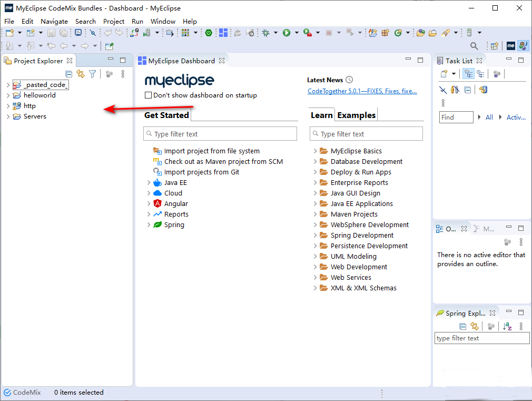Click the Link with Editor icon in Project Explorer
The image size is (532, 401).
tap(81, 74)
